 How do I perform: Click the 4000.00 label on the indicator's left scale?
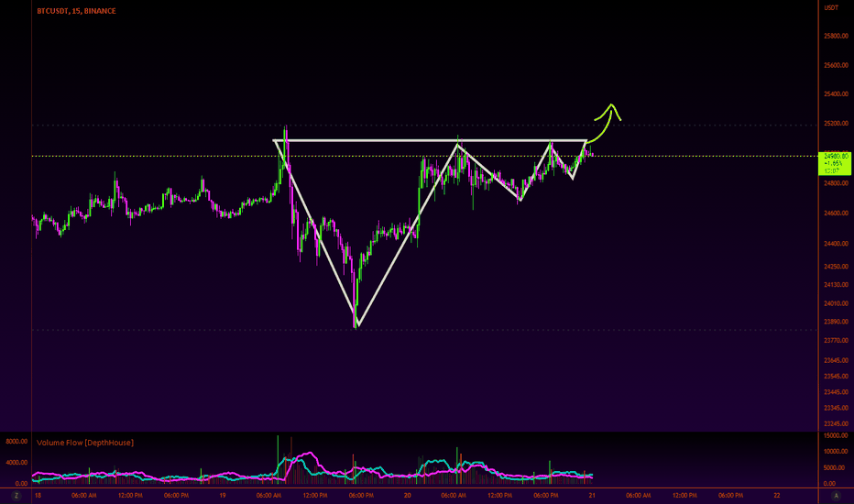(x=16, y=463)
